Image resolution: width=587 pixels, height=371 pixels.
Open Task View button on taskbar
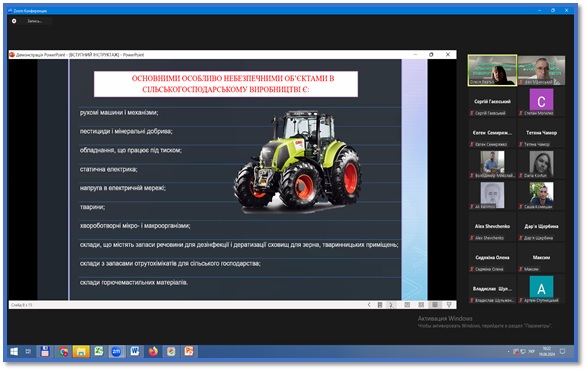click(28, 352)
